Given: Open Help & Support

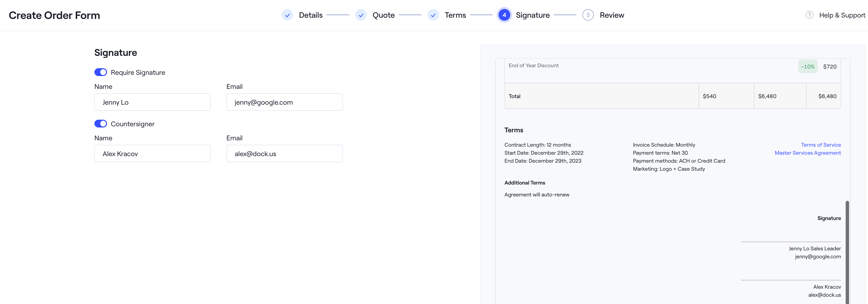Looking at the screenshot, I should tap(842, 15).
